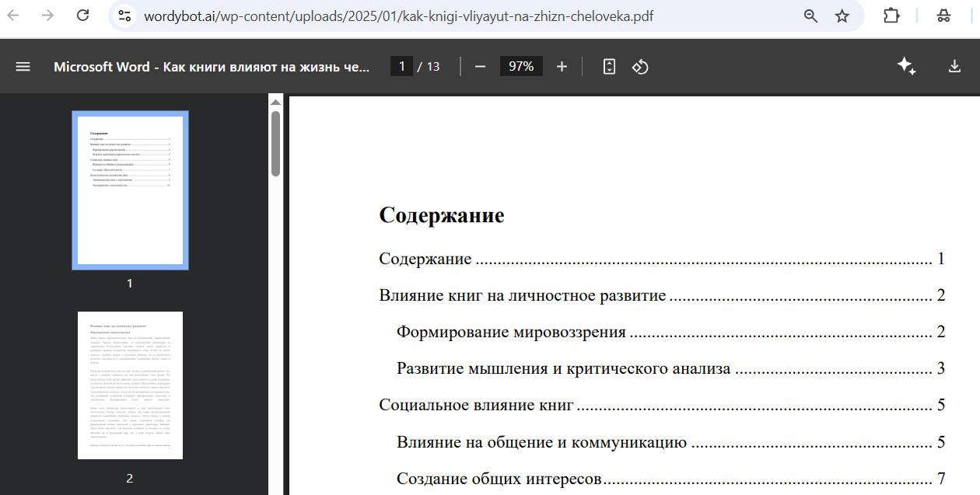Open the Incognito profile indicator
This screenshot has height=495, width=980.
tap(943, 16)
